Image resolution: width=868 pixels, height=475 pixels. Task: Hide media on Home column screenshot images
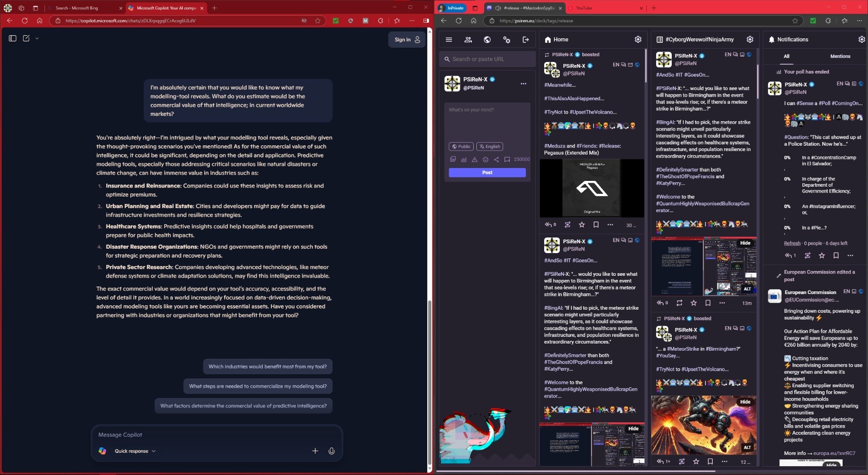click(633, 429)
